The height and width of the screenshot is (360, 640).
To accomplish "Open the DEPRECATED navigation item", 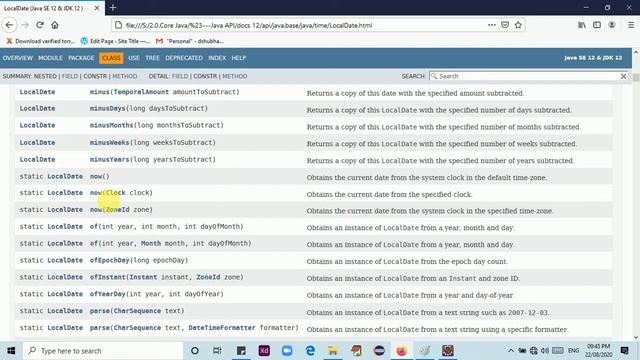I will click(x=184, y=58).
